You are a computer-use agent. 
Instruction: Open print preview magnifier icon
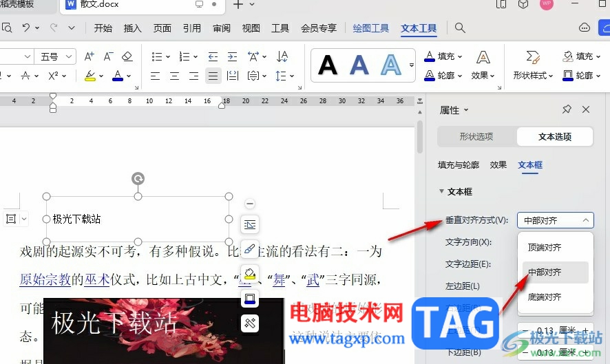tap(7, 28)
